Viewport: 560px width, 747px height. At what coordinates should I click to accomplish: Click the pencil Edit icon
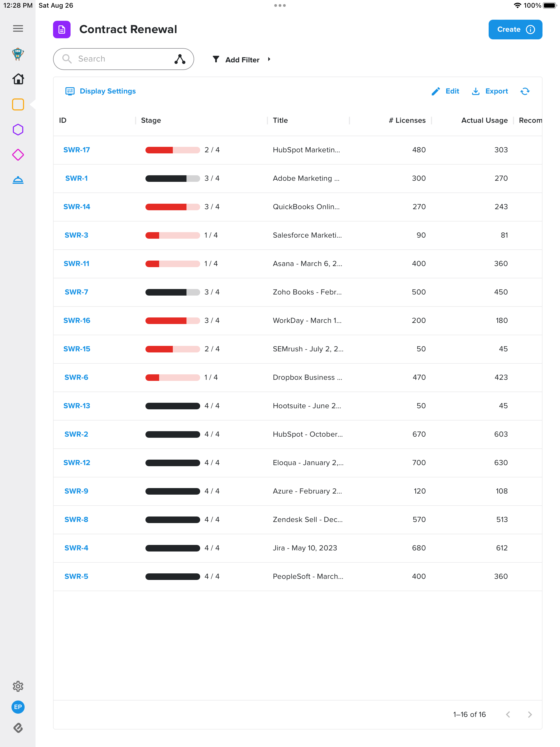pyautogui.click(x=436, y=91)
